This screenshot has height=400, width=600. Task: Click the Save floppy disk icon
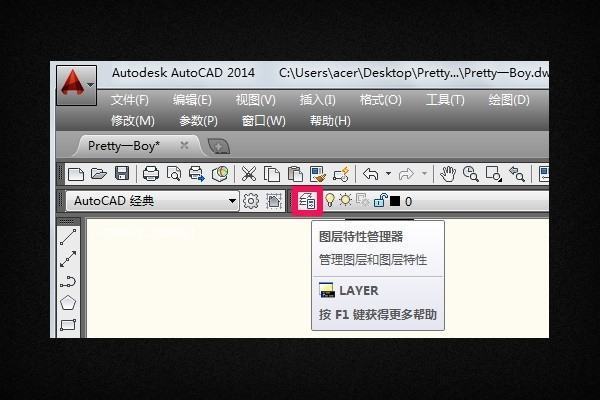point(121,174)
